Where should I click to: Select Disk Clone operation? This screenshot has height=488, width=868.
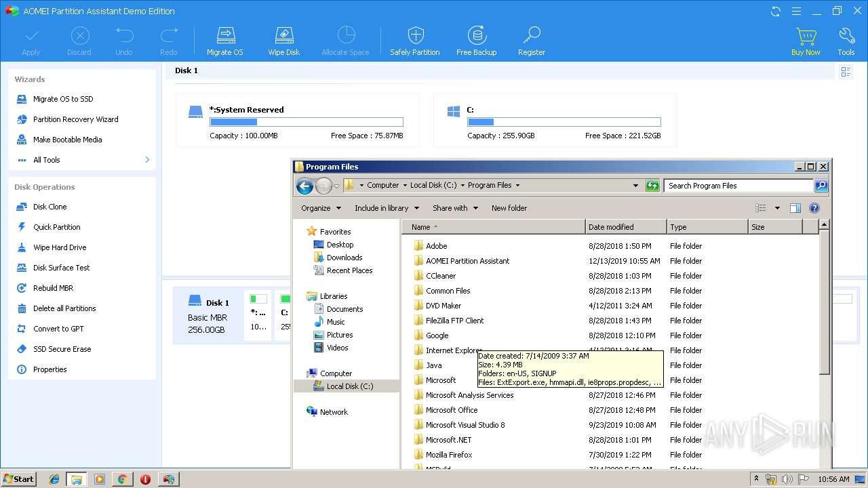50,207
